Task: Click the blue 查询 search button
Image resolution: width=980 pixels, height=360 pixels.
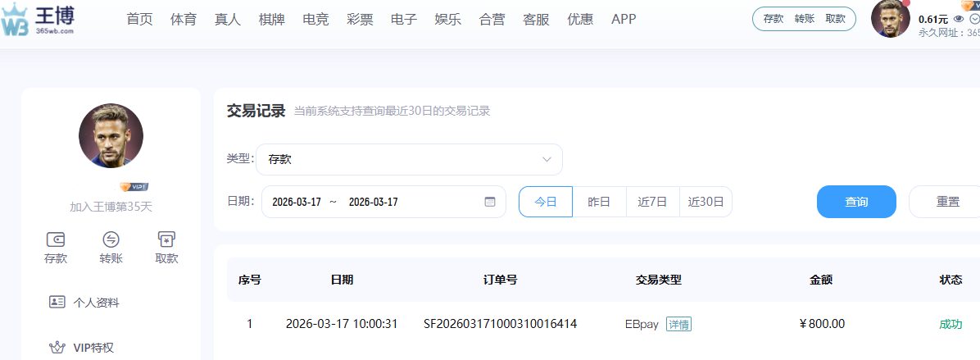Action: tap(856, 202)
